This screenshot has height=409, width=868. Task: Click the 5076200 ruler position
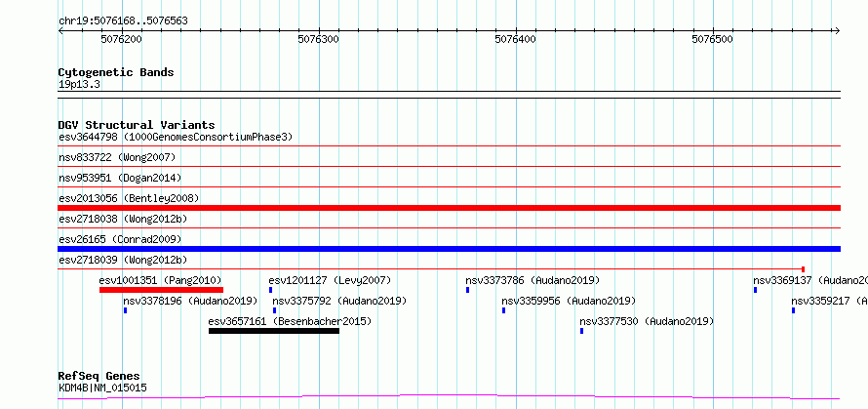[x=121, y=39]
